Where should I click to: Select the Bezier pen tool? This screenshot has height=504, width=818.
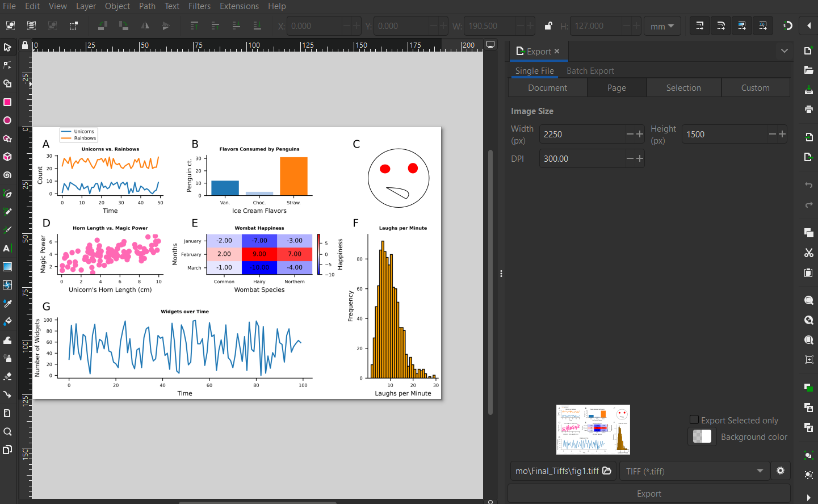[8, 193]
